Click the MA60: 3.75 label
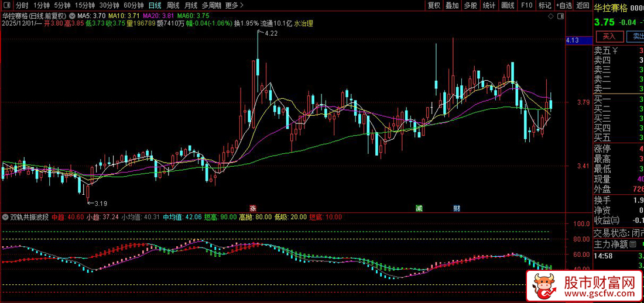644x303 pixels. coord(193,16)
